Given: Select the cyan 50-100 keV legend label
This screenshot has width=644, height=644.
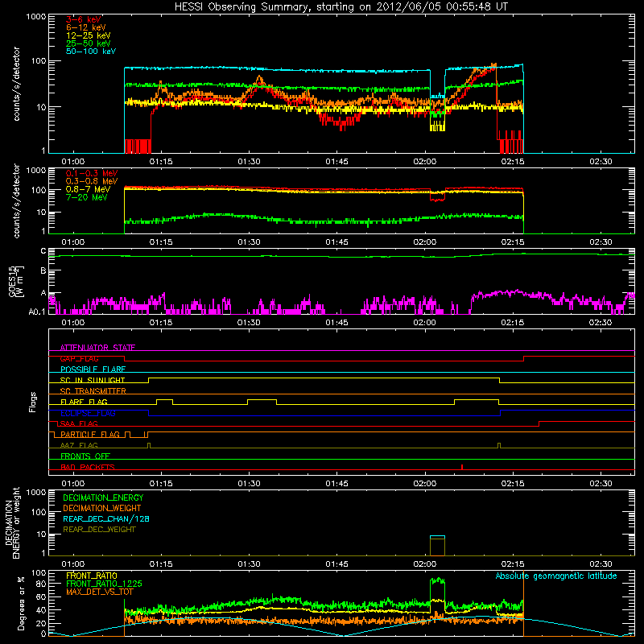Looking at the screenshot, I should pyautogui.click(x=90, y=52).
